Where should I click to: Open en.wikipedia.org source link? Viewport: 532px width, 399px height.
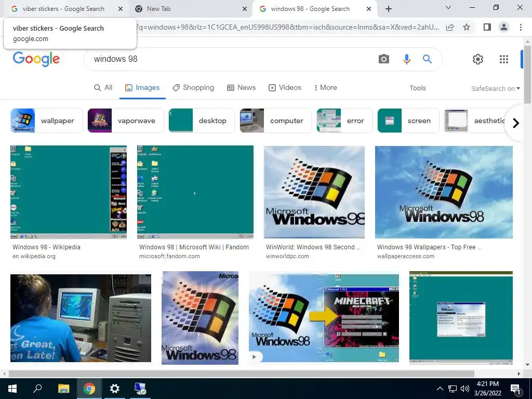(x=34, y=256)
